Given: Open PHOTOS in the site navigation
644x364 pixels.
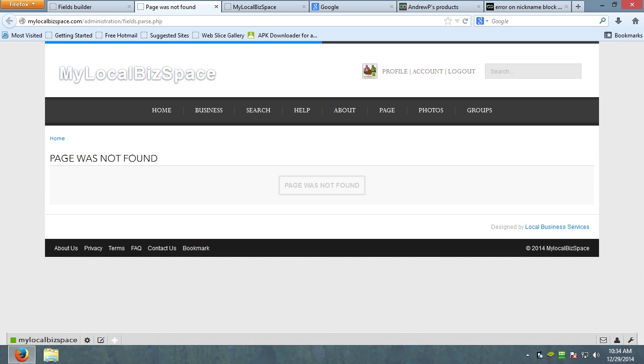Looking at the screenshot, I should click(x=431, y=110).
